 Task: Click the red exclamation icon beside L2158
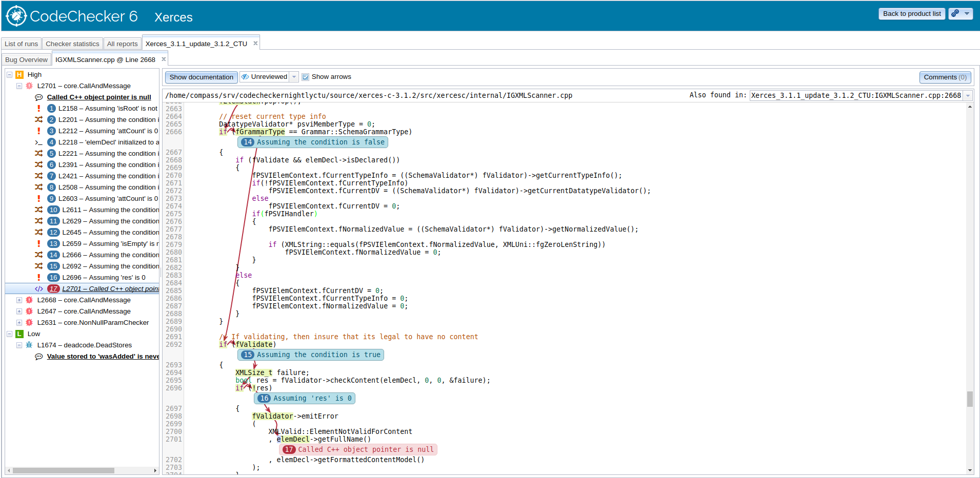pyautogui.click(x=39, y=108)
